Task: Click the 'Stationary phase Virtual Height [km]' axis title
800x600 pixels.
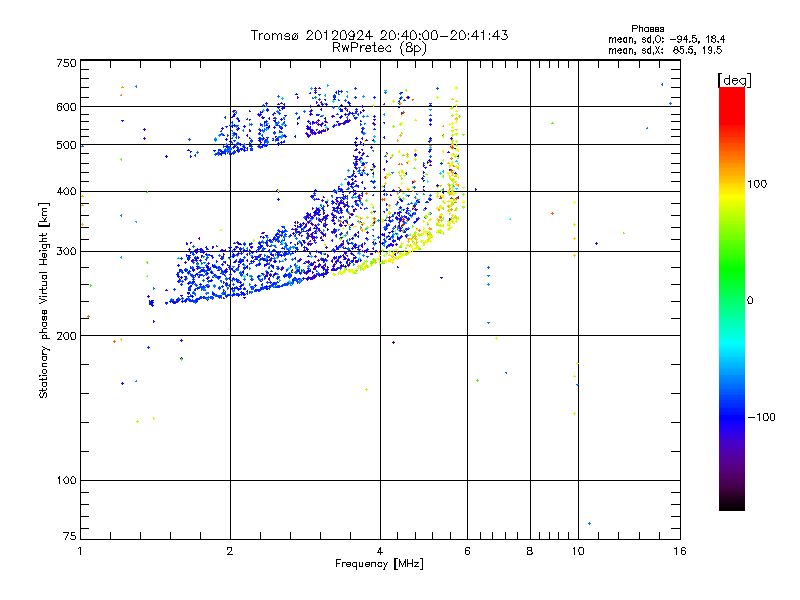Action: point(44,300)
